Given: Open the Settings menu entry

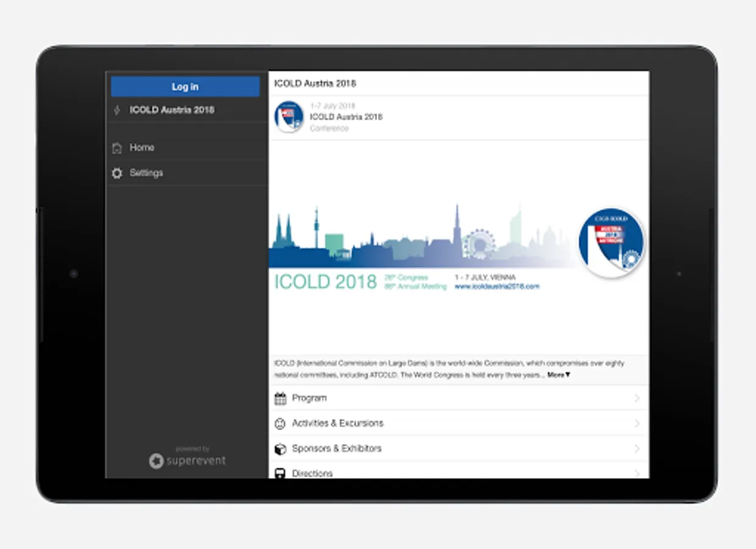Looking at the screenshot, I should (187, 173).
